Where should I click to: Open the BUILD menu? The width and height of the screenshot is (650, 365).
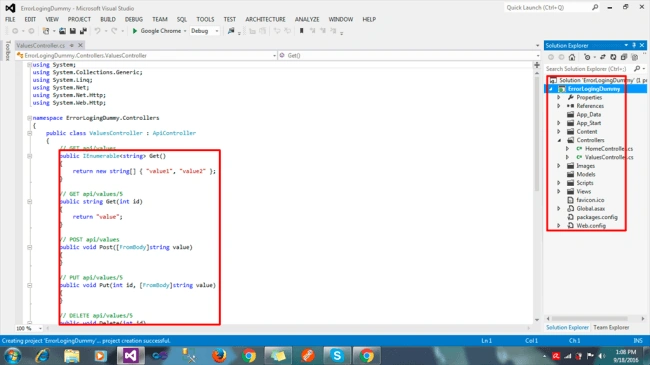108,19
